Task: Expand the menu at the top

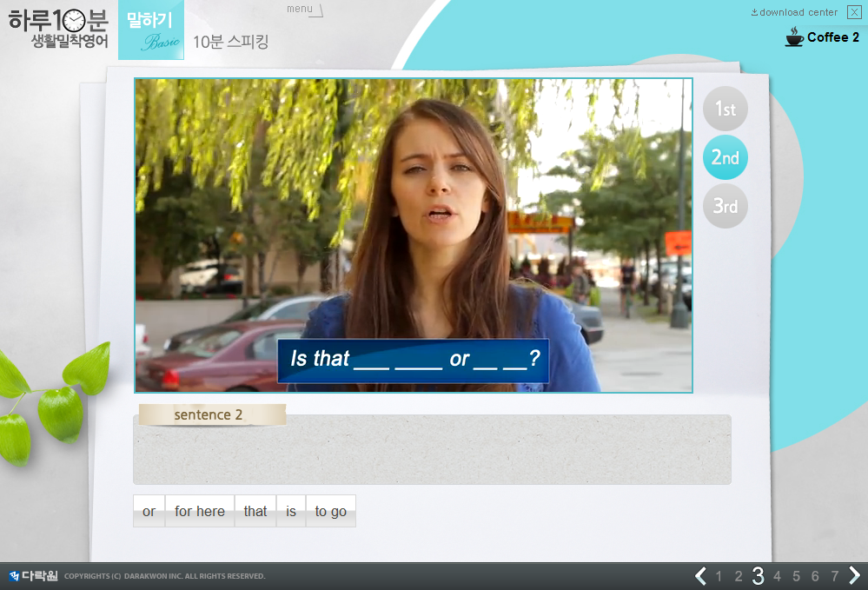Action: 304,10
